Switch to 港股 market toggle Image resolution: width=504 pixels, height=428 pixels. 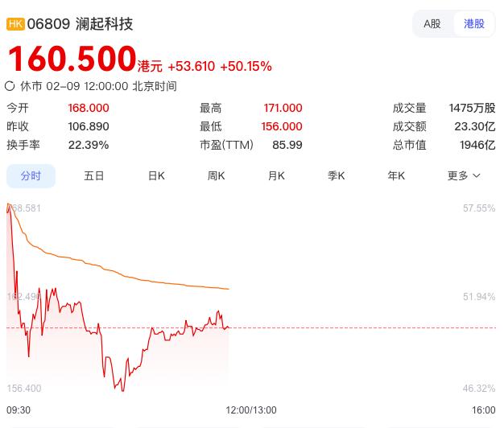tap(474, 23)
